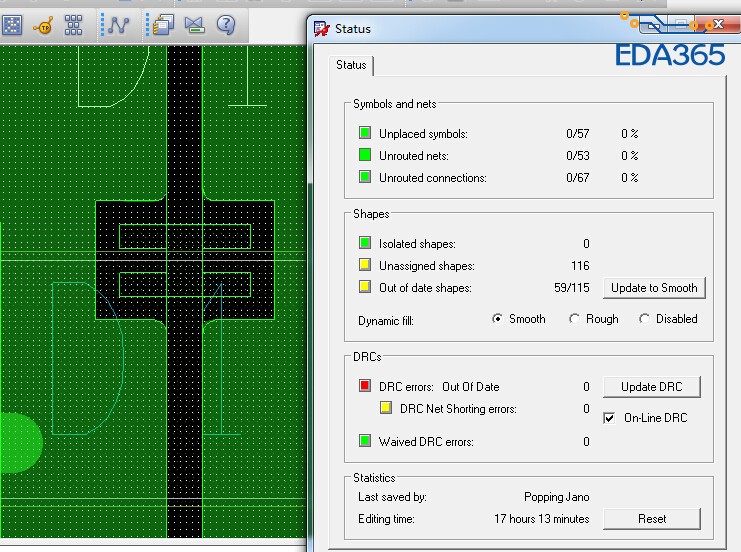This screenshot has height=552, width=741.
Task: Select the Rough dynamic fill option
Action: (574, 319)
